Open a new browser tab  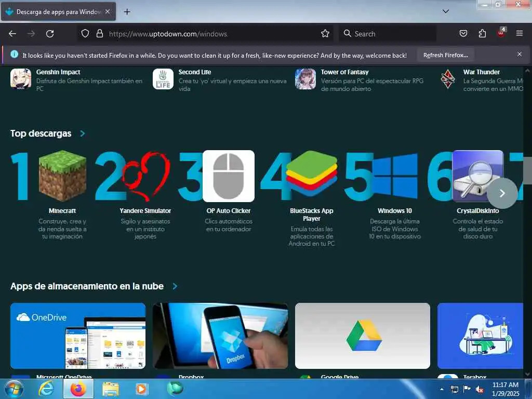(x=127, y=12)
